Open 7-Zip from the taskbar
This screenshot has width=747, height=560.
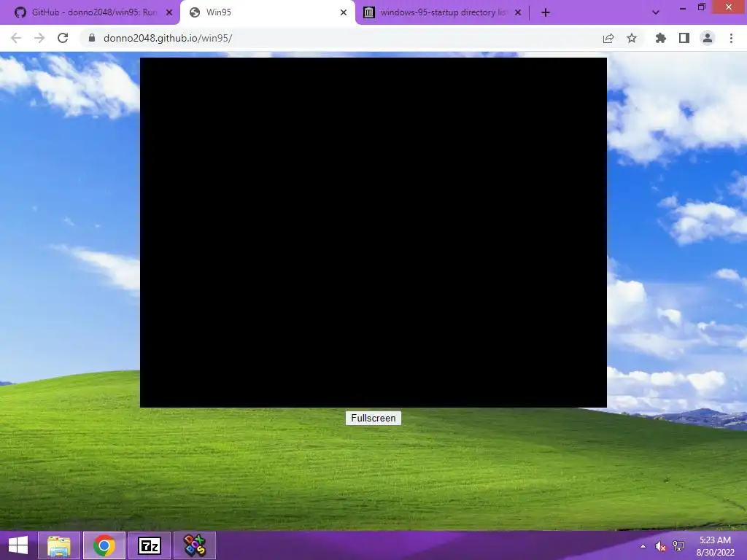pyautogui.click(x=150, y=545)
